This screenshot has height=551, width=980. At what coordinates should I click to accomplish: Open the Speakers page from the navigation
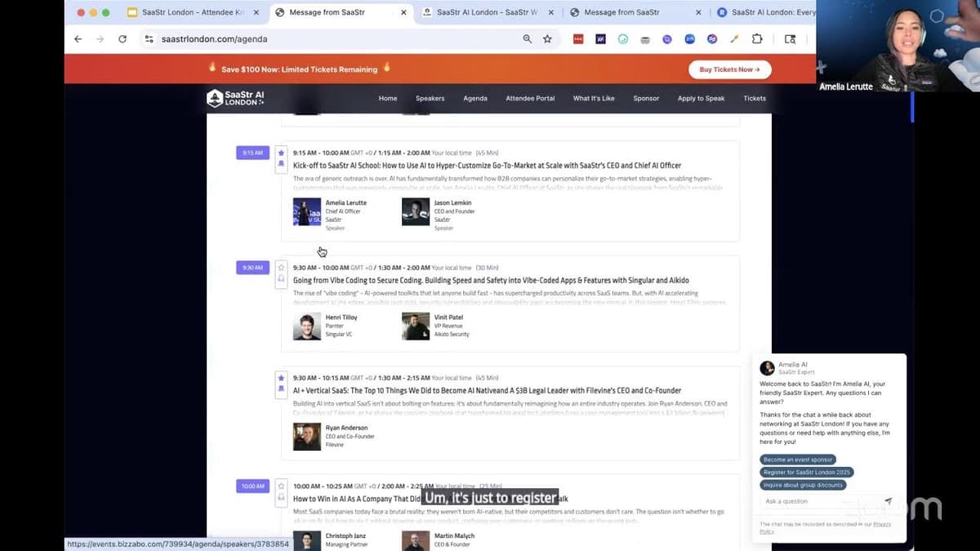[430, 99]
